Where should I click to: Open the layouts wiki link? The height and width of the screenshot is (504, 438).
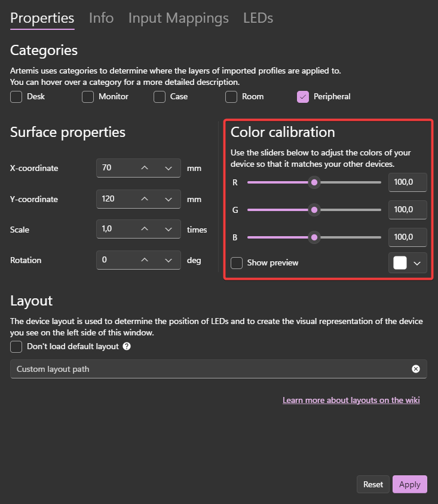click(x=351, y=400)
